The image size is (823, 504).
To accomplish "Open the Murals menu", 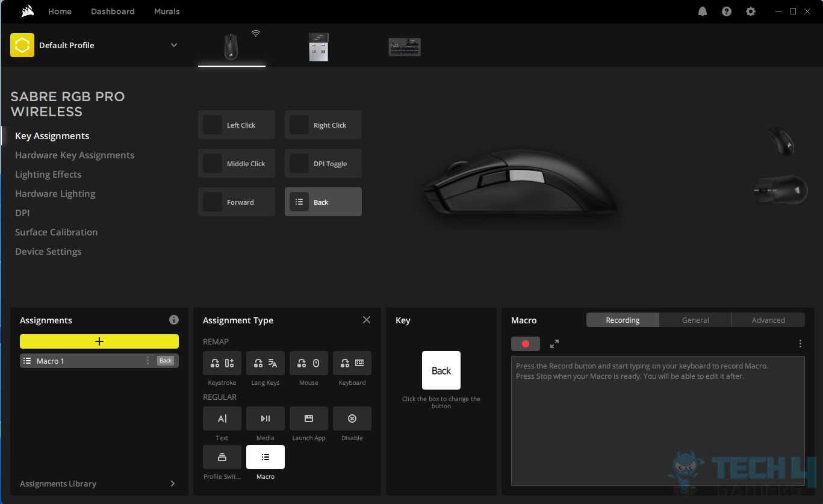I will tap(167, 11).
